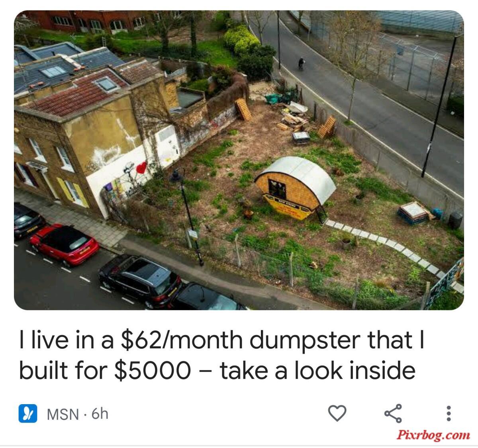Like the article with the heart icon
The height and width of the screenshot is (448, 478).
pos(337,413)
